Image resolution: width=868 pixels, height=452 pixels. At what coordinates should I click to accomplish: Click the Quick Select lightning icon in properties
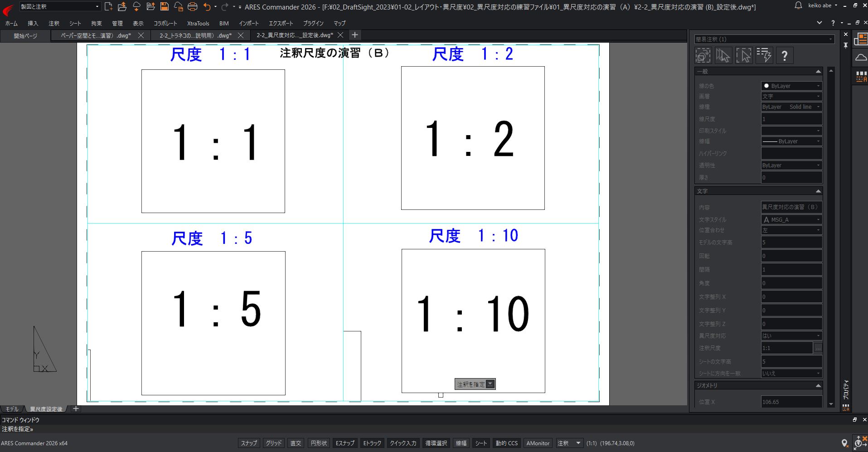(764, 55)
